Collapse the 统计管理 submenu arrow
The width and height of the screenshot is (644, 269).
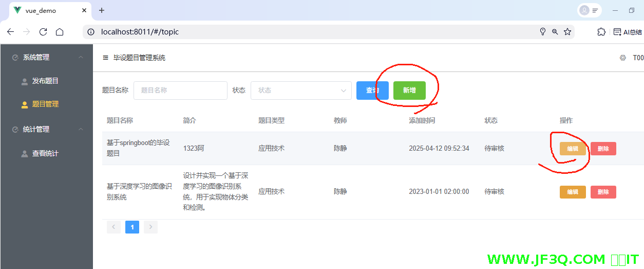pyautogui.click(x=81, y=129)
